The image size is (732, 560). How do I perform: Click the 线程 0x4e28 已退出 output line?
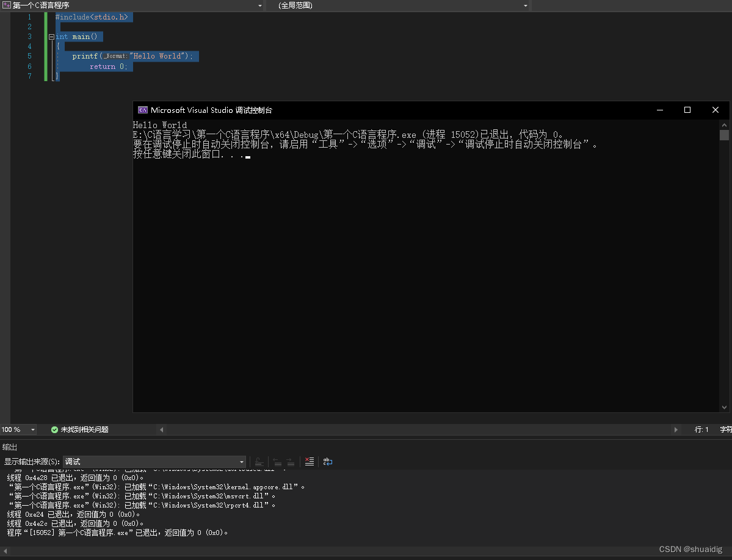coord(75,478)
